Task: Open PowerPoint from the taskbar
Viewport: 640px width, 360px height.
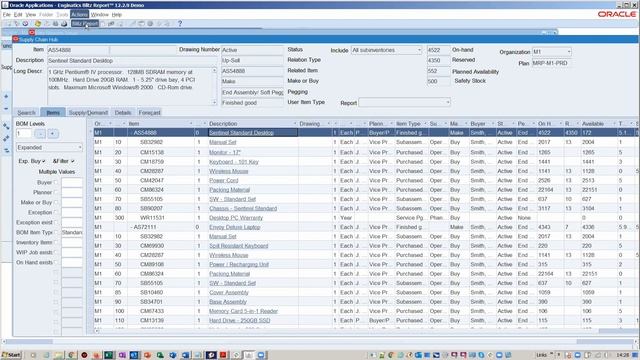Action: pyautogui.click(x=147, y=355)
